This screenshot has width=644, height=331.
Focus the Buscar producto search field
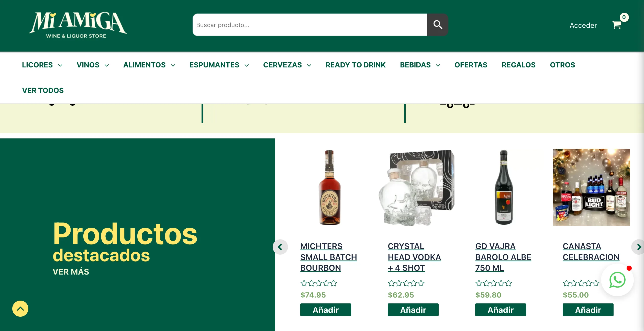310,25
